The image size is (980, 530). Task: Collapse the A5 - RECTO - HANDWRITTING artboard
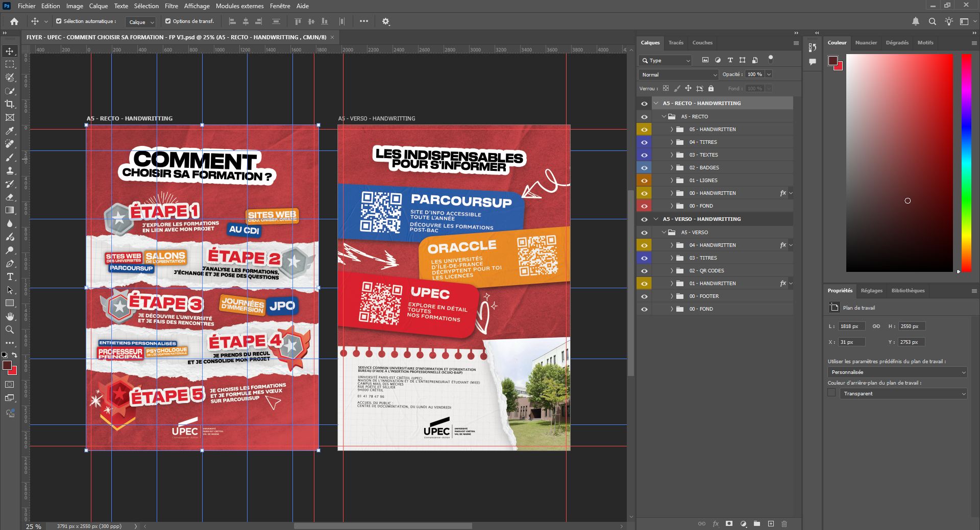[656, 104]
